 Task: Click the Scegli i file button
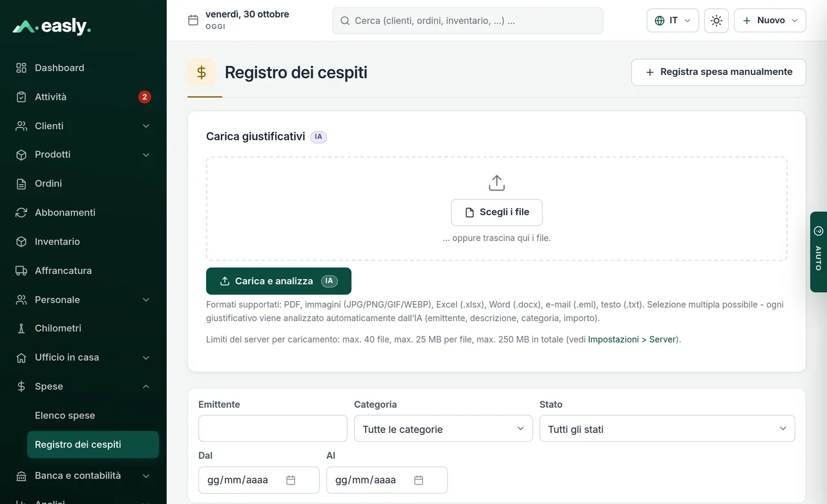click(497, 213)
